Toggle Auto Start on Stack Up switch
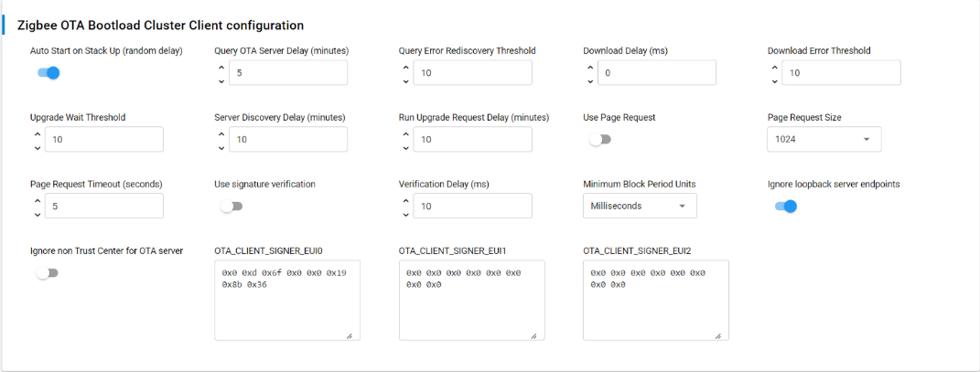 tap(48, 73)
